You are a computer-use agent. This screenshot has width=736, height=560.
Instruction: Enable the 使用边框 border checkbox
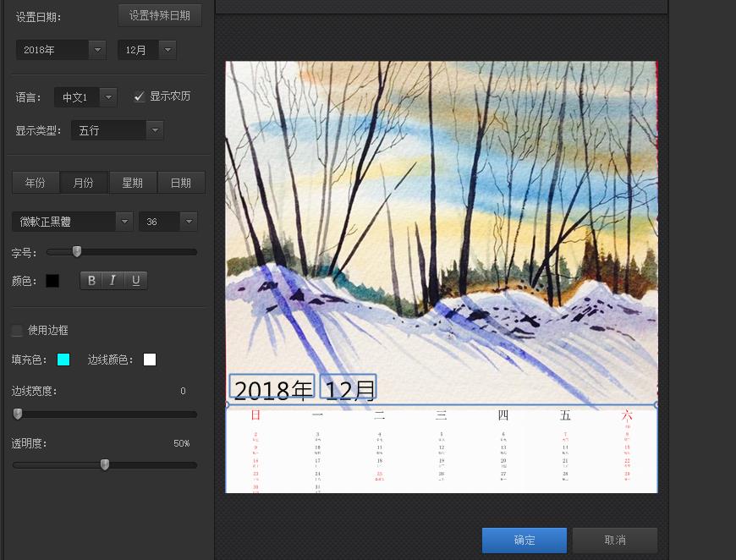click(x=17, y=331)
